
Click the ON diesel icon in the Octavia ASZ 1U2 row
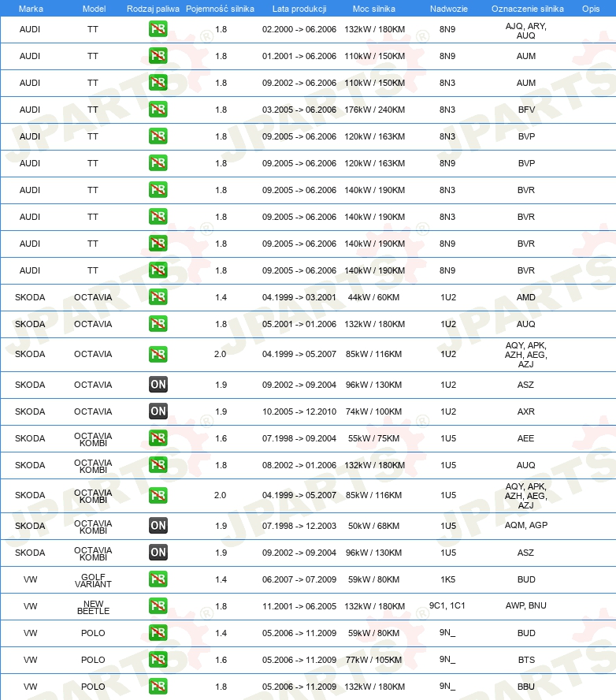(158, 385)
